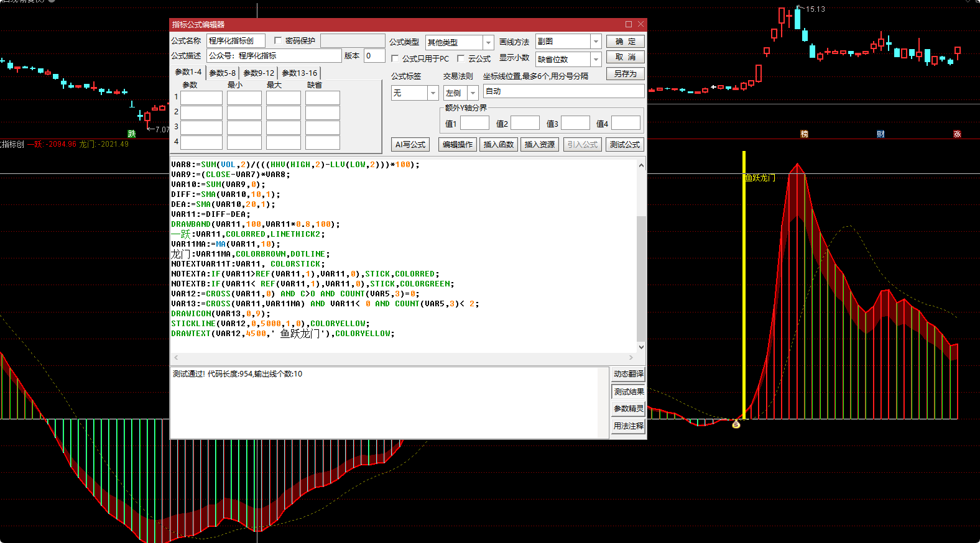The height and width of the screenshot is (543, 980).
Task: Click the money bag icon on the chart
Action: click(x=736, y=424)
